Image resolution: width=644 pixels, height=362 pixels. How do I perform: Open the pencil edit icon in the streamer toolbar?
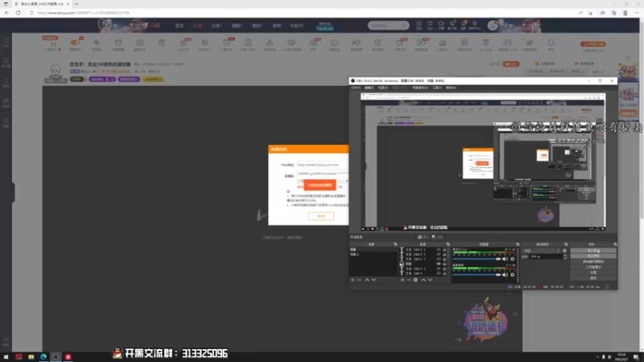tap(378, 43)
